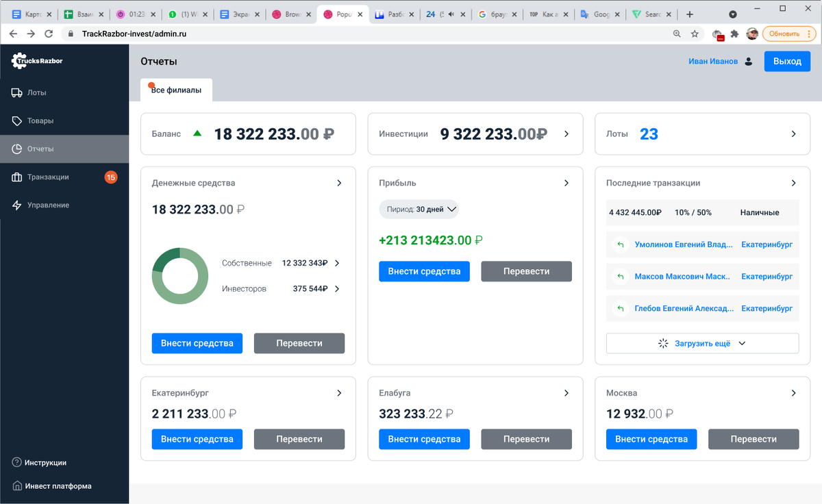Click the green return arrow on Умолинов's transaction
This screenshot has height=504, width=822.
[x=621, y=244]
